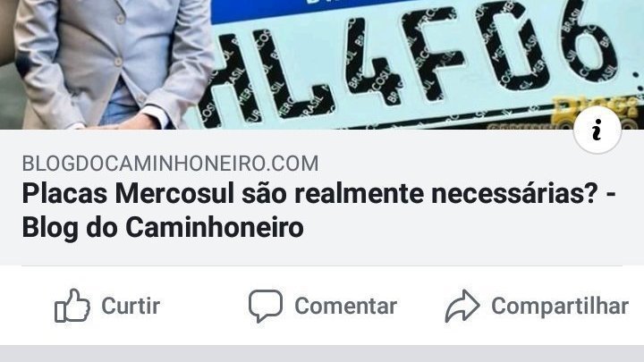
Task: Click the Curtir label
Action: tap(131, 306)
